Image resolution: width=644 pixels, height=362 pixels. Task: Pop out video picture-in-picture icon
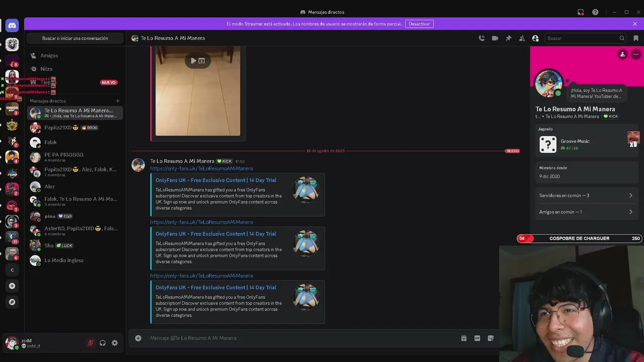point(202,61)
